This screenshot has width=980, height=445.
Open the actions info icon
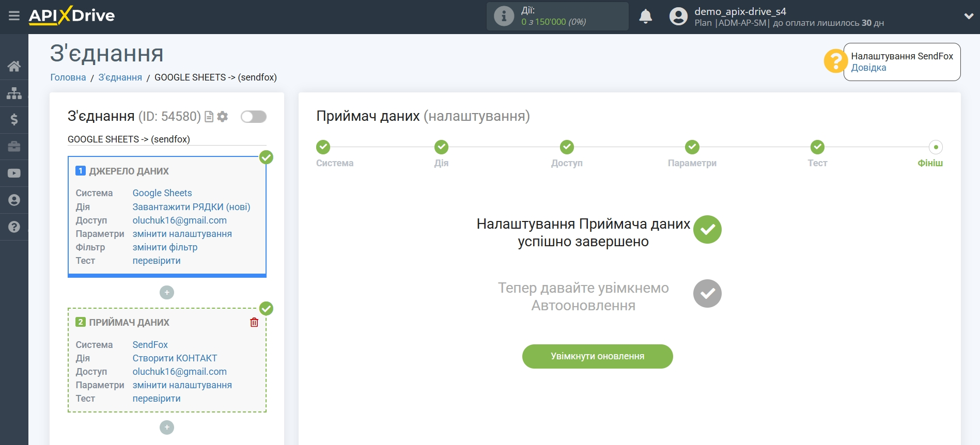pyautogui.click(x=504, y=16)
